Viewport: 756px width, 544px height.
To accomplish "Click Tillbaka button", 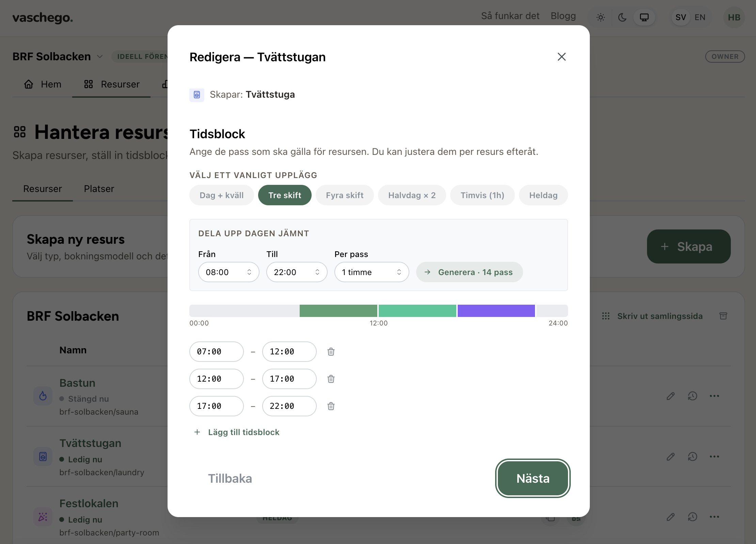I will [x=230, y=478].
